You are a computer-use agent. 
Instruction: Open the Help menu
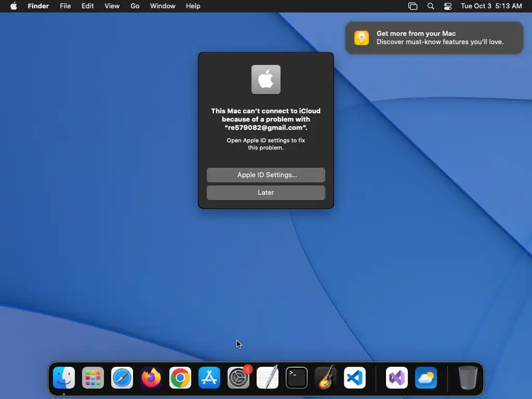point(193,6)
